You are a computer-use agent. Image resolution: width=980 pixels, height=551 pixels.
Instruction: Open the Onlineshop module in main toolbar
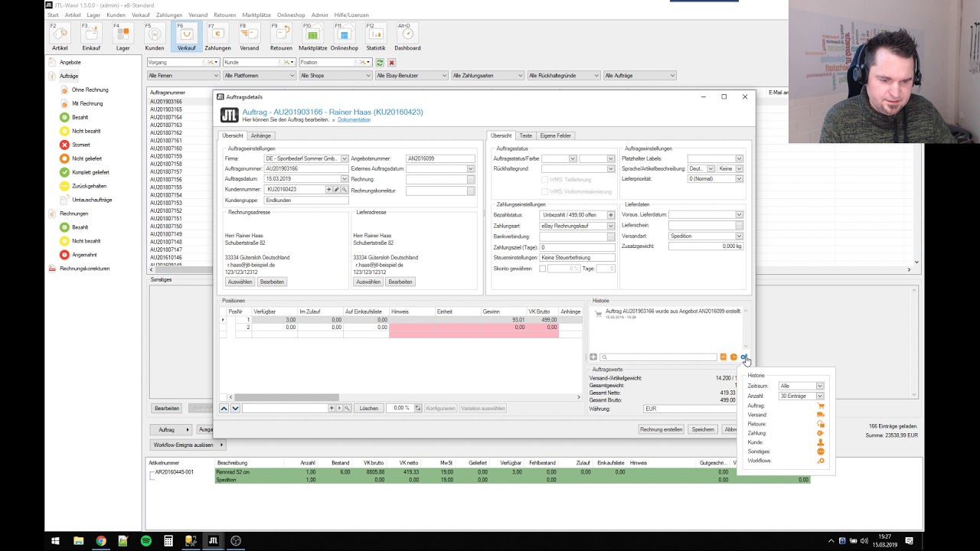(344, 37)
